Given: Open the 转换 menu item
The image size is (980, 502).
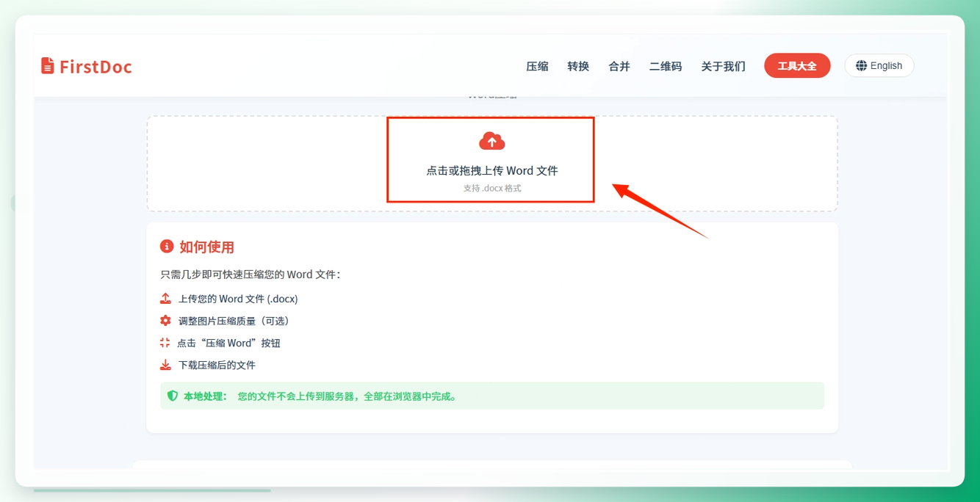Looking at the screenshot, I should tap(578, 66).
